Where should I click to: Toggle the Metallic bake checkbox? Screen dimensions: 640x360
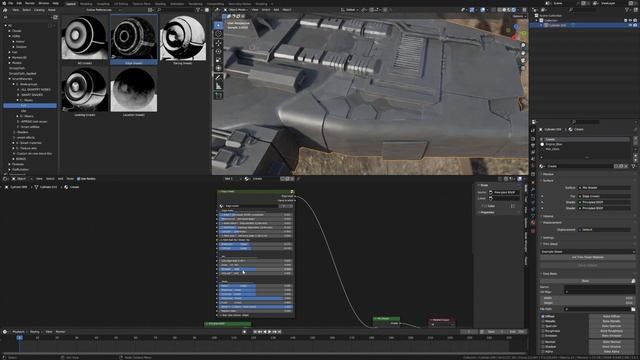543,321
